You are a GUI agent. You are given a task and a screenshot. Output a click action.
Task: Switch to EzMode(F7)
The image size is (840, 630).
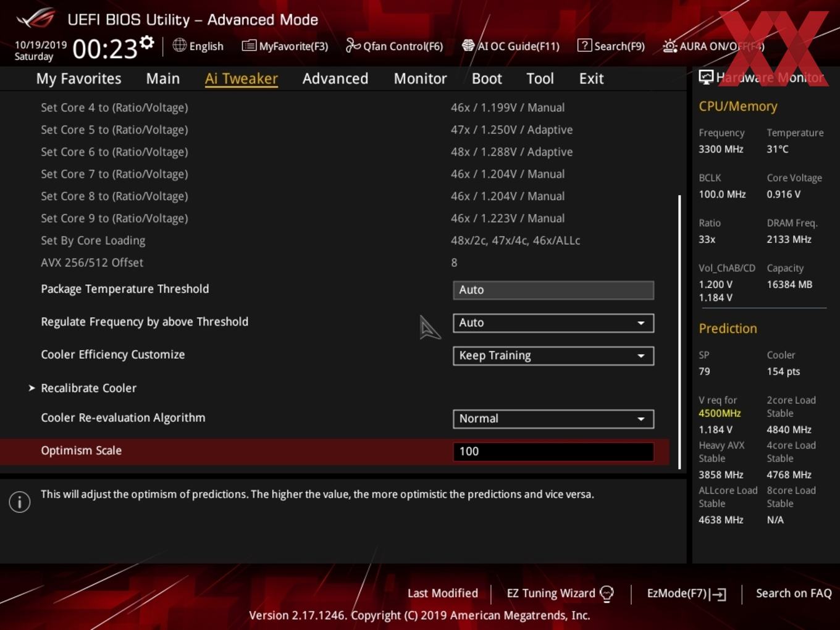686,594
